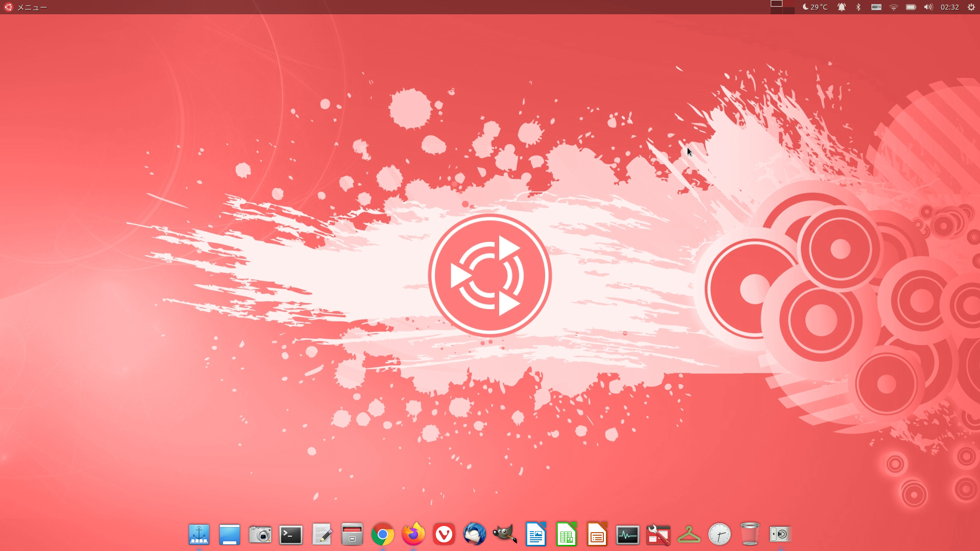Open the Trash from the dock

pyautogui.click(x=750, y=535)
